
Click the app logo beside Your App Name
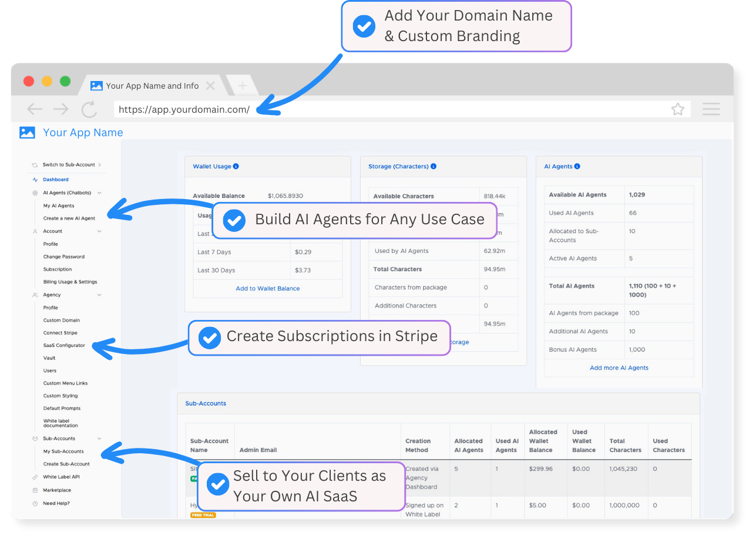[27, 133]
